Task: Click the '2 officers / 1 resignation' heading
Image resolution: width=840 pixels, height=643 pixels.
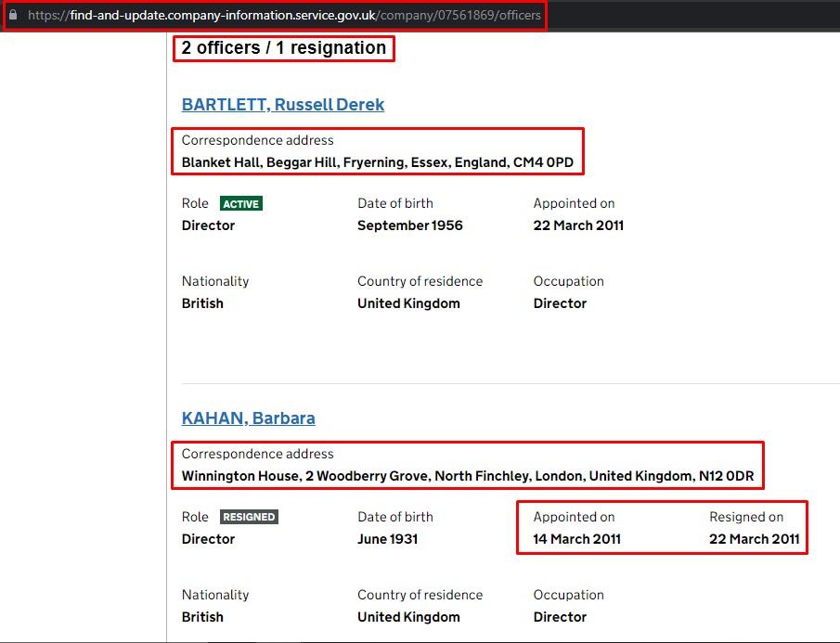Action: point(283,48)
